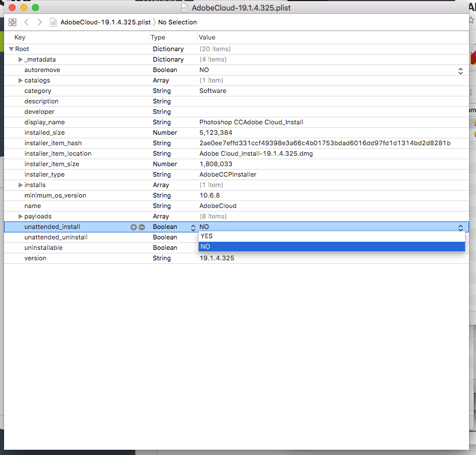Select the installed_size key
Viewport: 476px width, 455px height.
pos(45,132)
